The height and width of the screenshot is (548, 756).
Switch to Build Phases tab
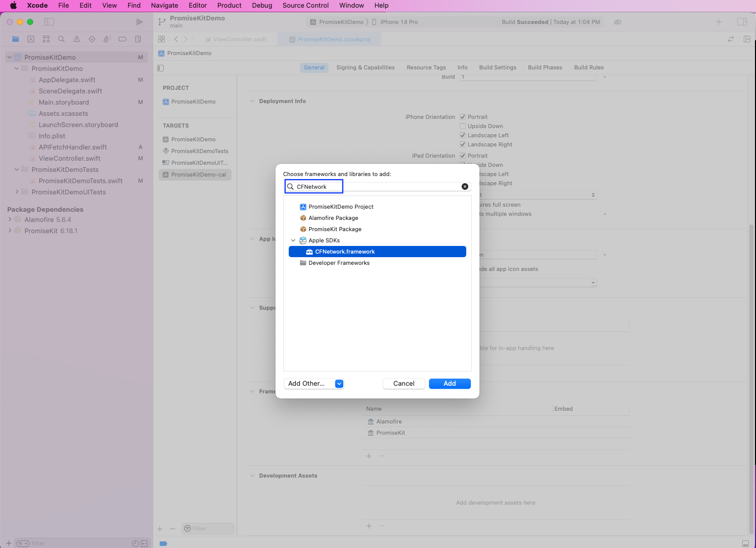point(545,67)
